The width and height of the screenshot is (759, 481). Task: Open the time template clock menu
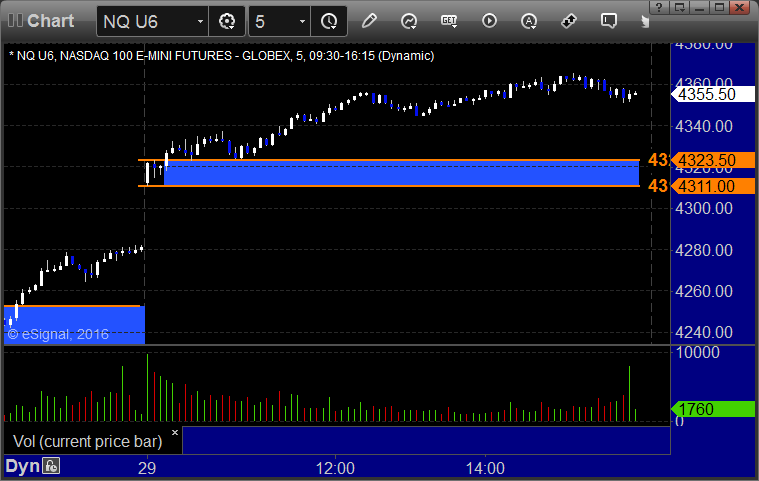(329, 21)
